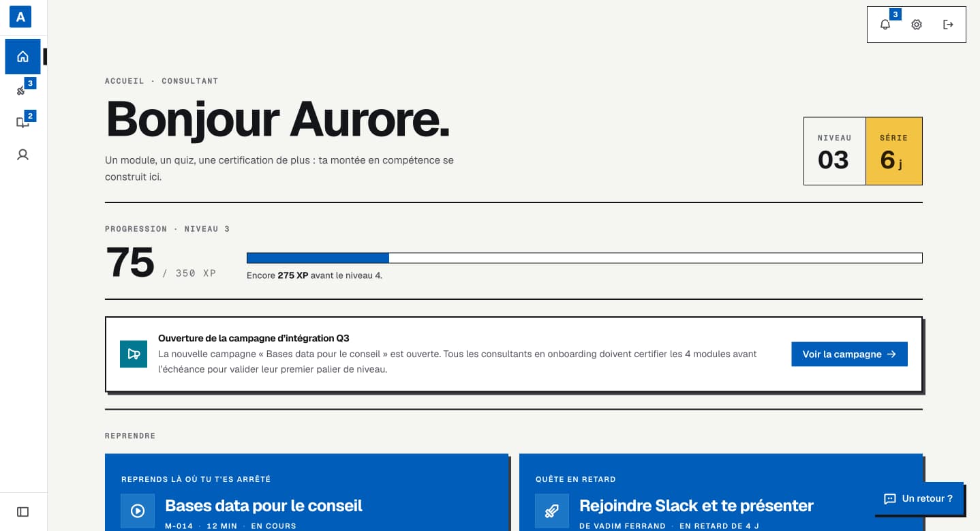Open Bases data pour le conseil title
The width and height of the screenshot is (980, 531).
point(264,506)
